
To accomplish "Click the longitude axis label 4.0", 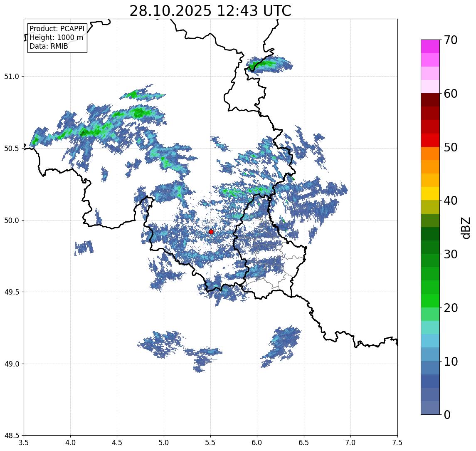I will tap(70, 443).
